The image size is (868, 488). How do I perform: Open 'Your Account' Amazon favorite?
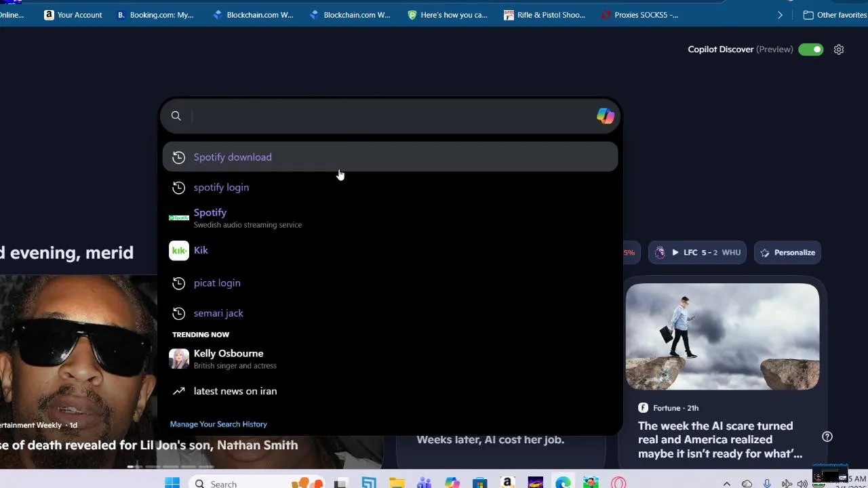tap(73, 15)
